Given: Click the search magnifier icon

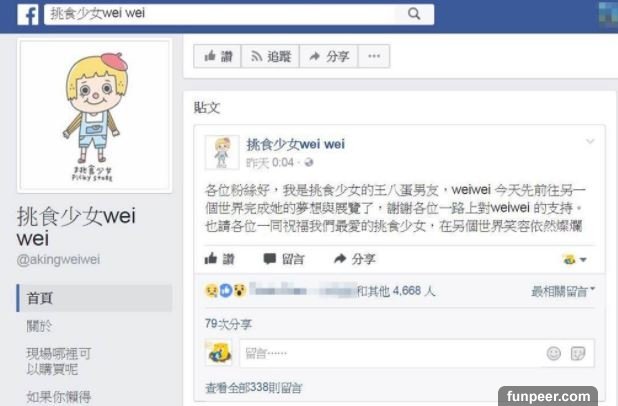Looking at the screenshot, I should pyautogui.click(x=414, y=14).
